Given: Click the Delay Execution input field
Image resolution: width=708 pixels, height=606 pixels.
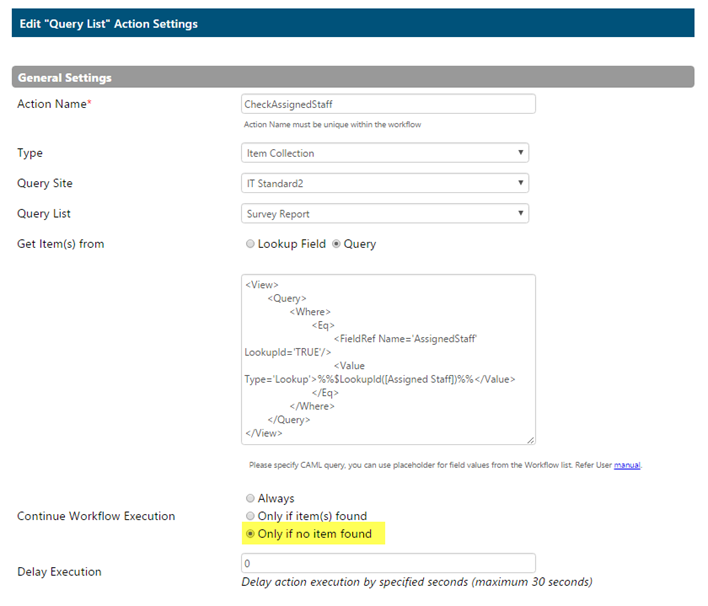Looking at the screenshot, I should coord(388,563).
